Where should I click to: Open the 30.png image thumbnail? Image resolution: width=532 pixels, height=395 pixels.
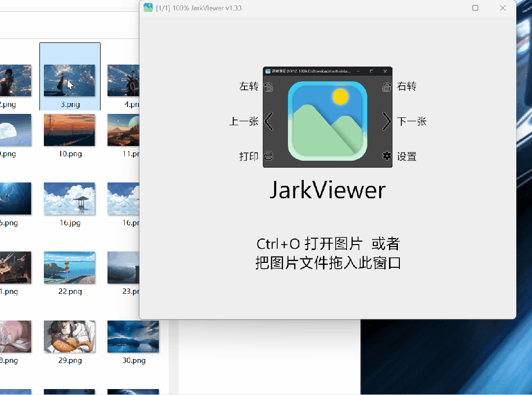133,337
